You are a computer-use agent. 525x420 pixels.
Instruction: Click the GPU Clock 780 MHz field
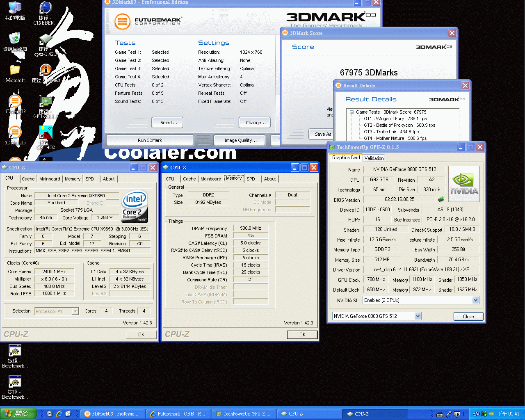point(376,280)
